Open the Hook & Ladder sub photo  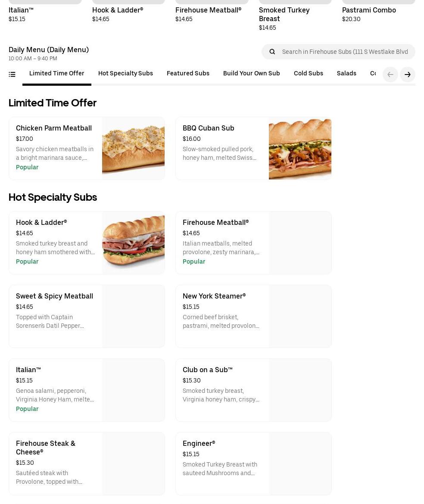(133, 243)
